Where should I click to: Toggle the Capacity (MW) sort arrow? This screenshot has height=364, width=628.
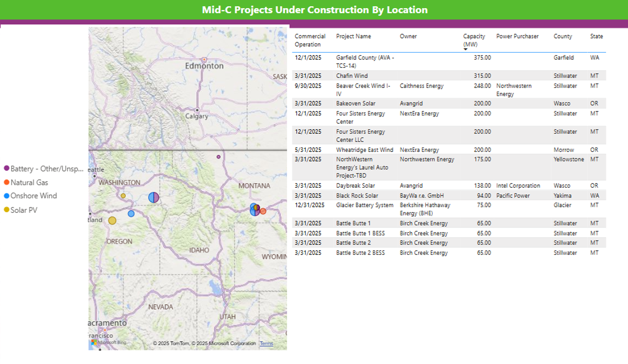point(466,50)
